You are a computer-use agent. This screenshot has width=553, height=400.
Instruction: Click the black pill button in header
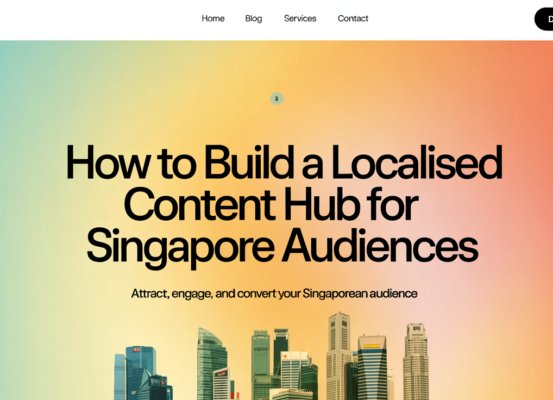tap(544, 19)
